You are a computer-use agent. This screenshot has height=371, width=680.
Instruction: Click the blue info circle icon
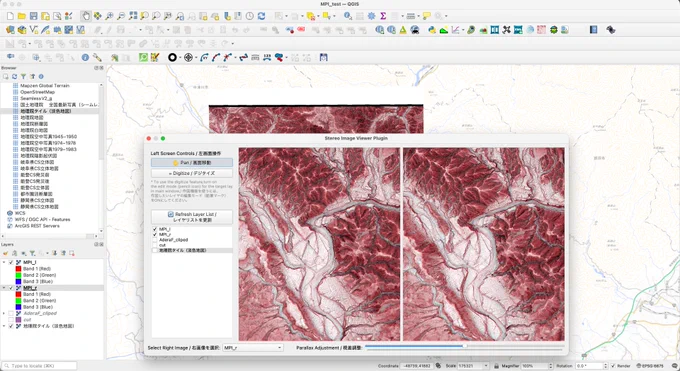click(x=85, y=57)
